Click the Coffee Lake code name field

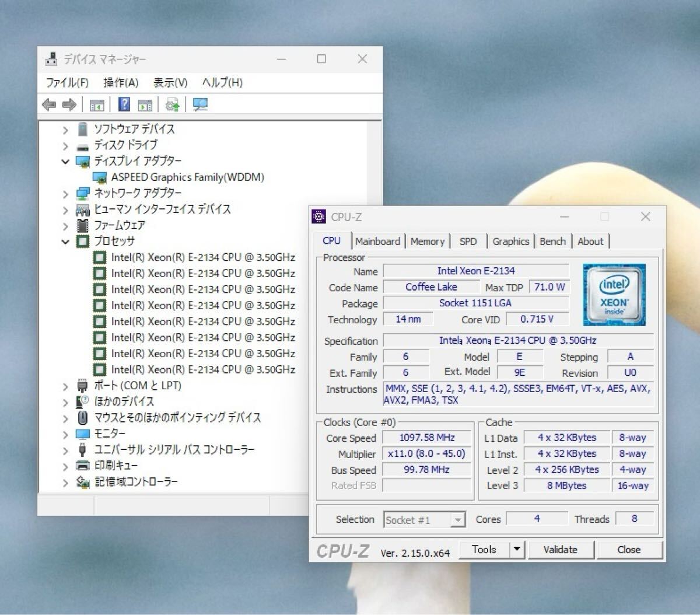[431, 287]
